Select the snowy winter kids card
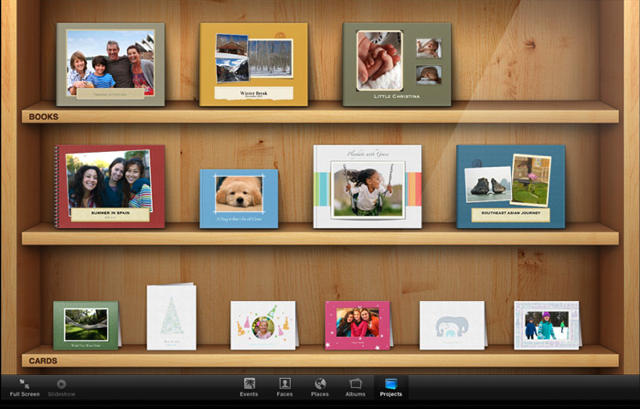The image size is (640, 409). pyautogui.click(x=547, y=325)
